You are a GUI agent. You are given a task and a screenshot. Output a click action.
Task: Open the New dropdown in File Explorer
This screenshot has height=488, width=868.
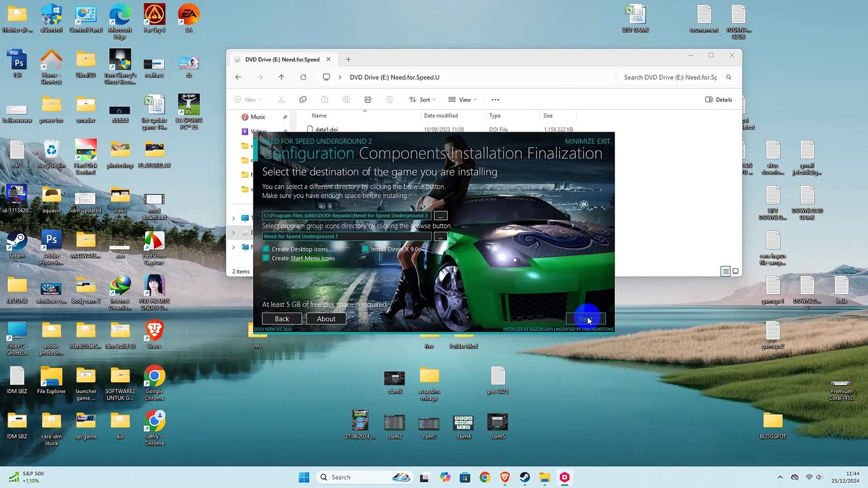pos(248,100)
